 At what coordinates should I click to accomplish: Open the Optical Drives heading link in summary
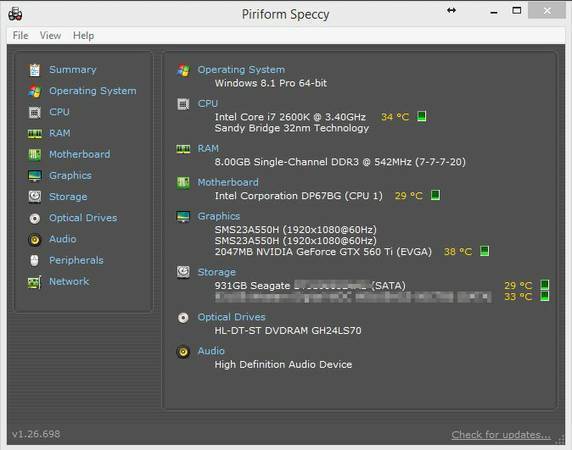coord(232,317)
